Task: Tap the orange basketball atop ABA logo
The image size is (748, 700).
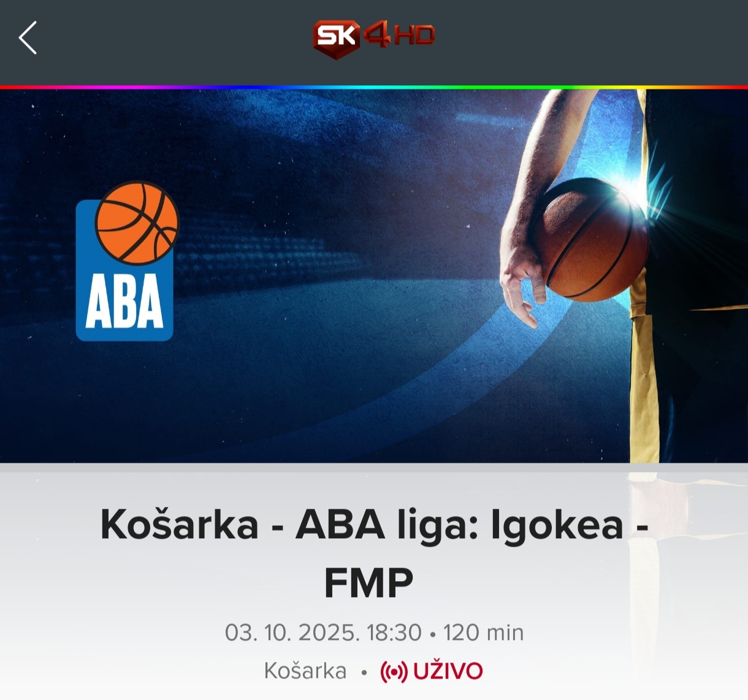Action: click(x=137, y=222)
